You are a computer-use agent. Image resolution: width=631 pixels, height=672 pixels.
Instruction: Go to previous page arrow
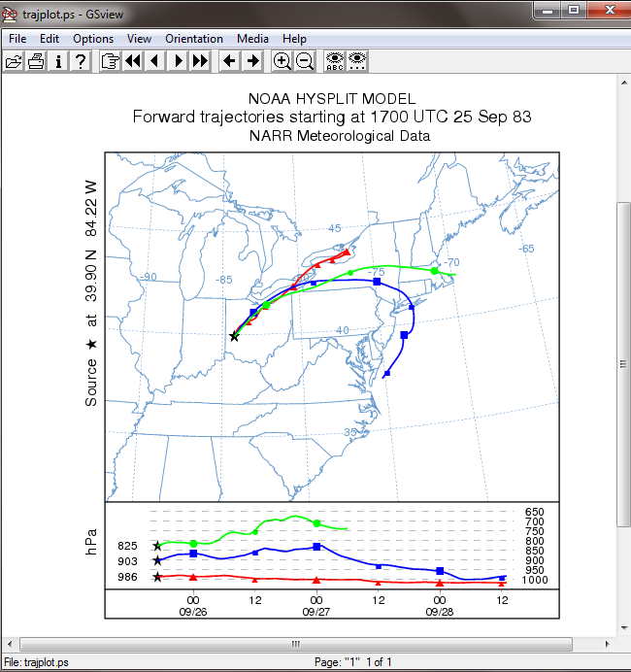[x=155, y=61]
